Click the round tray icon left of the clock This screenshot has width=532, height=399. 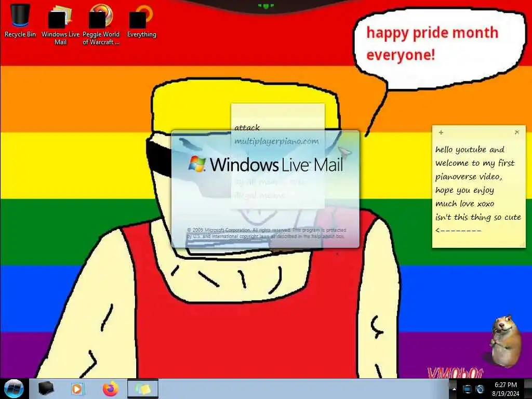click(x=480, y=389)
